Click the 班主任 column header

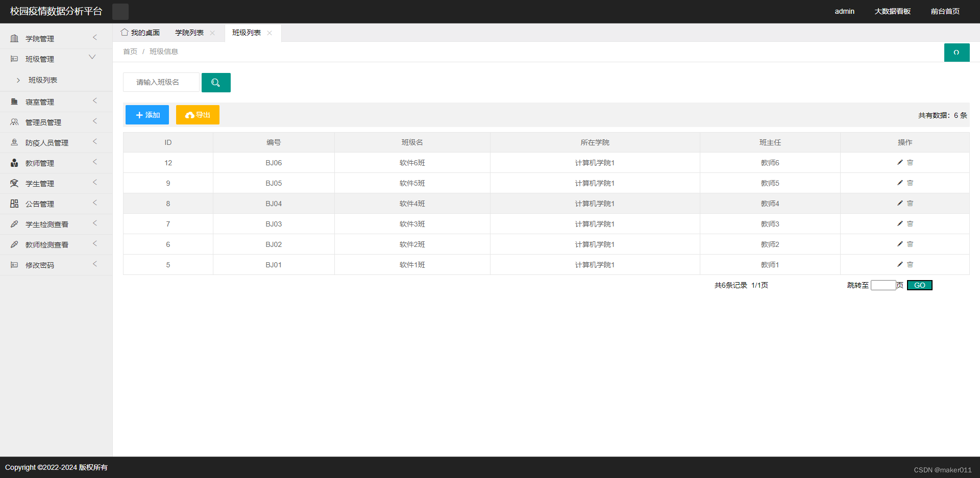[x=770, y=142]
